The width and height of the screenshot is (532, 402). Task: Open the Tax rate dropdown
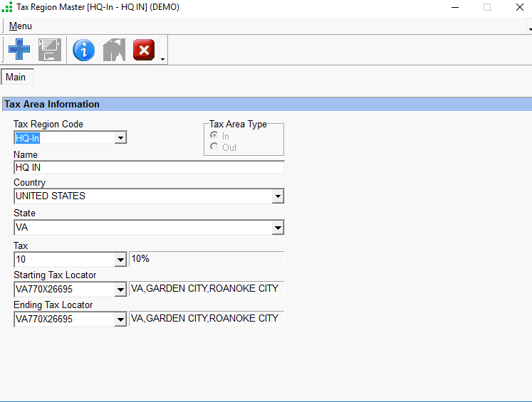point(120,260)
